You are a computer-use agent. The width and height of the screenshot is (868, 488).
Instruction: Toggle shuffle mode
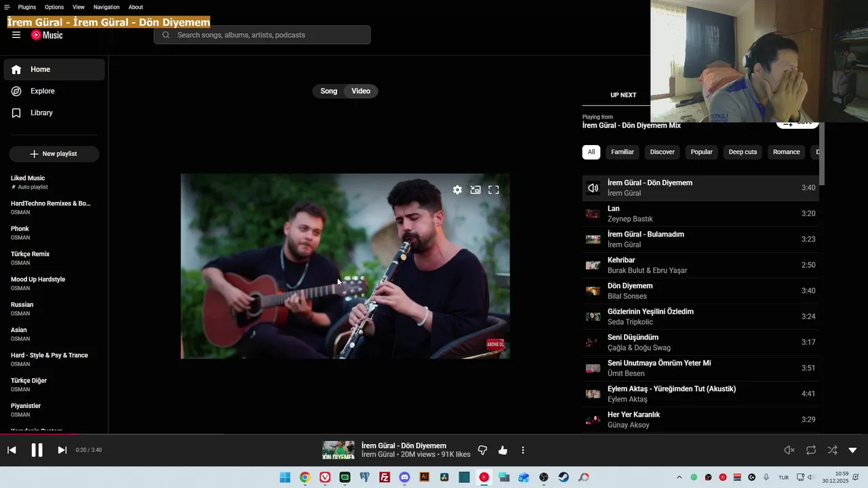[x=832, y=450]
